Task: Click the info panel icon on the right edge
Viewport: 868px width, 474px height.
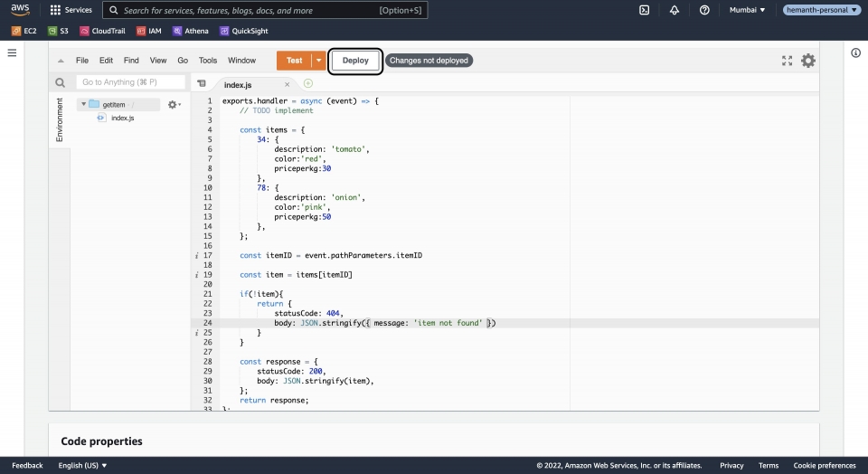Action: (x=855, y=52)
